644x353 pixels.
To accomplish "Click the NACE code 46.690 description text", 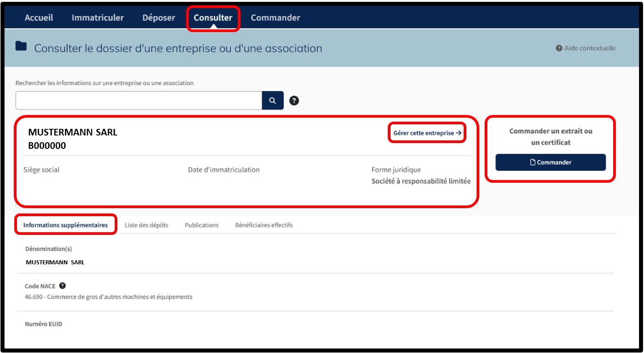I will coord(109,297).
